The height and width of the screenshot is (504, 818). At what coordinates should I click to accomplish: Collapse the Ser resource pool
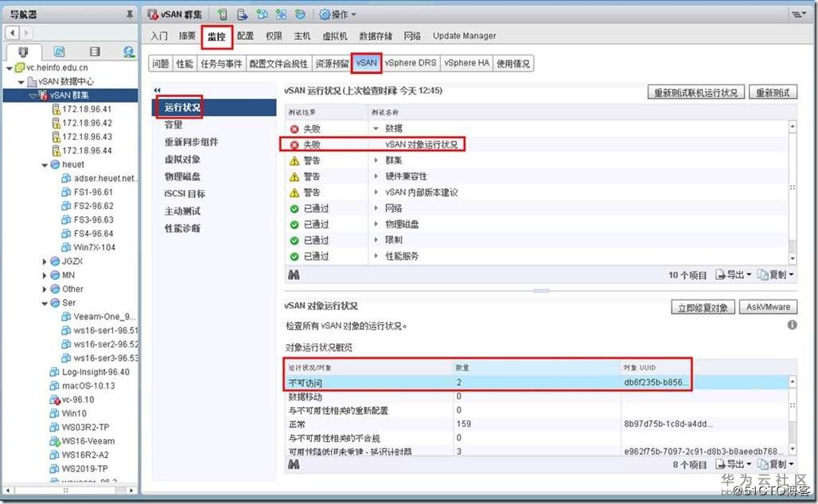tap(45, 304)
